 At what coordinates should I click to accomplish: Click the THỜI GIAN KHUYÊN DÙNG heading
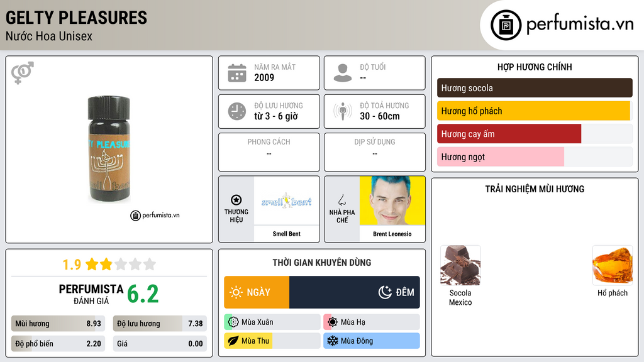coord(322,263)
